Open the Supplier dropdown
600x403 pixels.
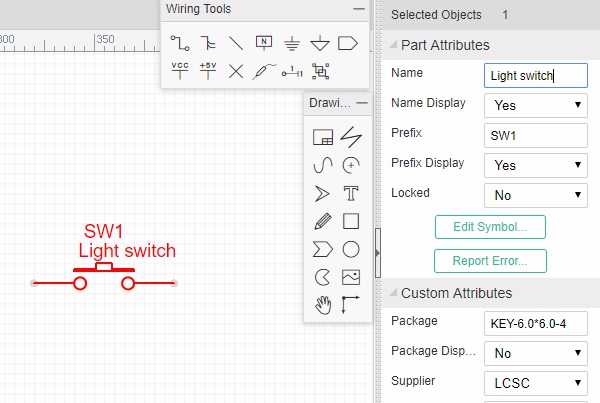coord(535,382)
